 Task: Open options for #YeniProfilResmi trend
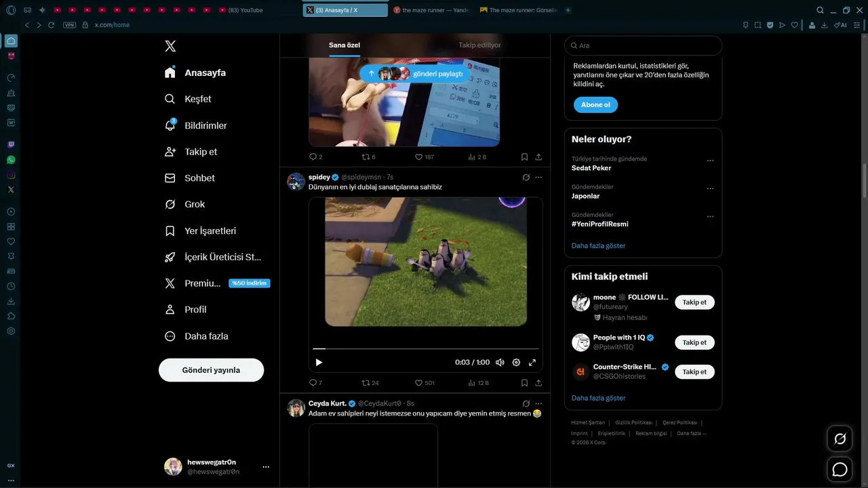[x=710, y=216]
